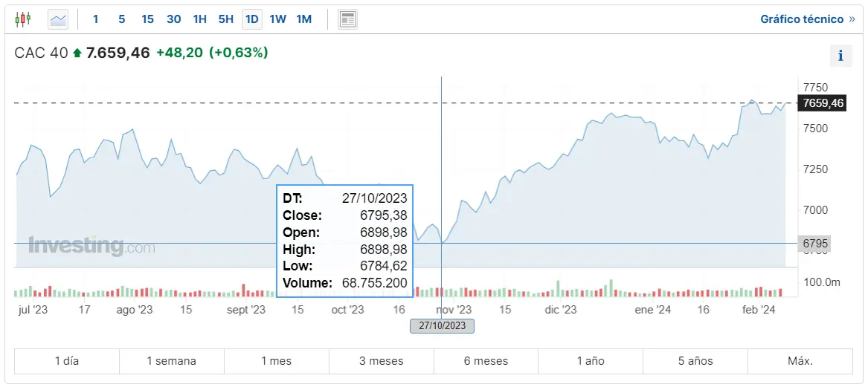Viewport: 868px width, 390px height.
Task: Switch to 3 meses range tab
Action: click(x=381, y=361)
